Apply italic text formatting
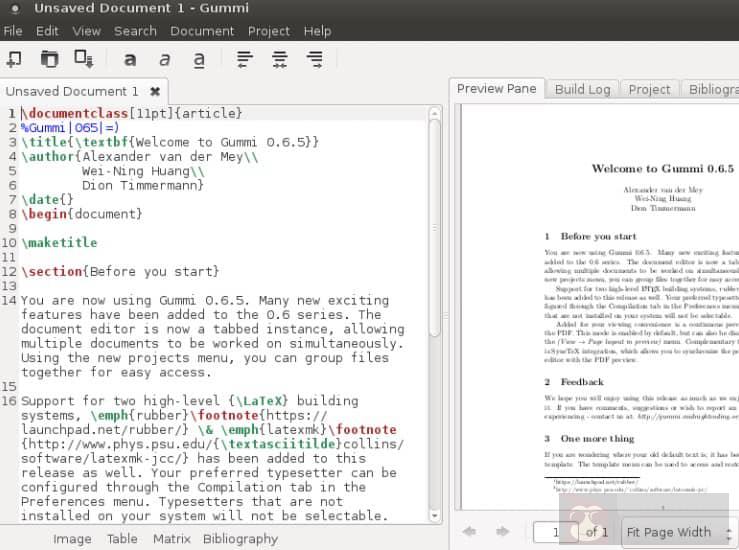Image resolution: width=739 pixels, height=550 pixels. pyautogui.click(x=164, y=59)
